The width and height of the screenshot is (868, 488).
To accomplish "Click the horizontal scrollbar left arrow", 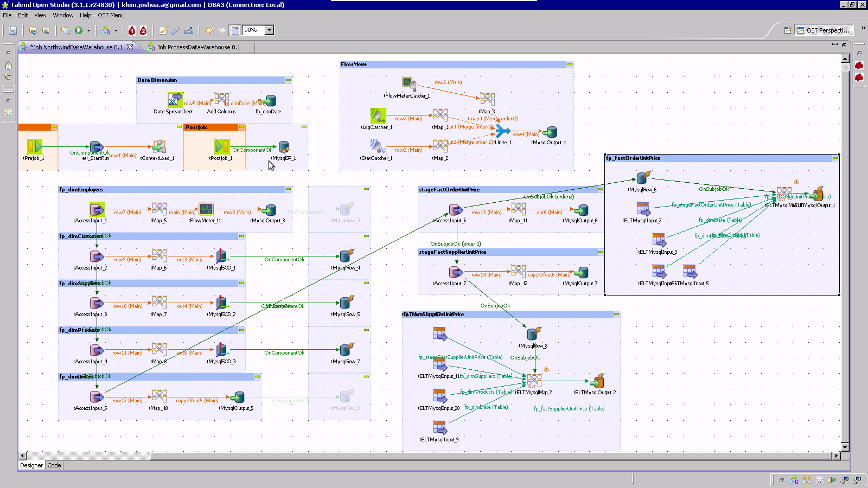I will pos(23,456).
